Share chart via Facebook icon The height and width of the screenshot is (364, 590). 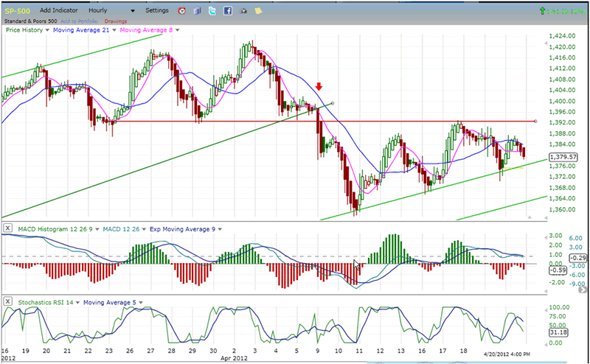(x=228, y=12)
